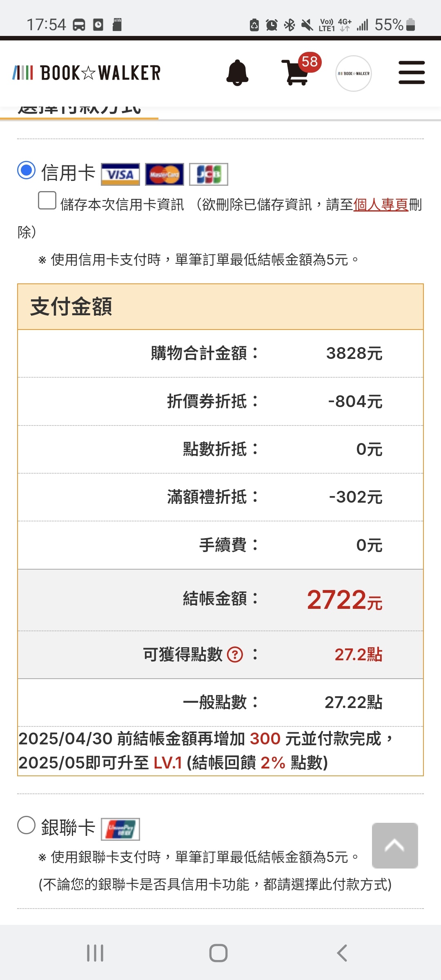Tap the BOOK☆WALKER logo

(x=87, y=73)
